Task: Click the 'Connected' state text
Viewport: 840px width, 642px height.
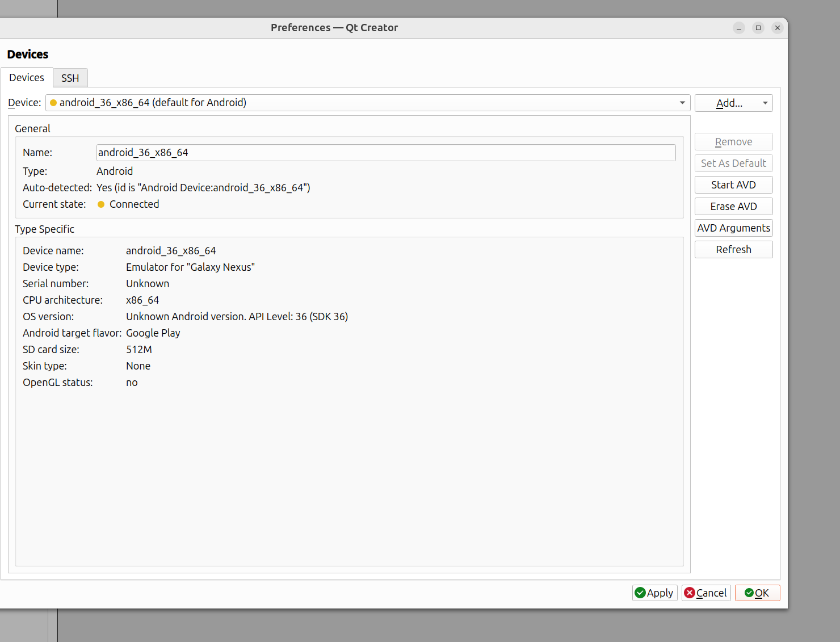Action: 135,204
